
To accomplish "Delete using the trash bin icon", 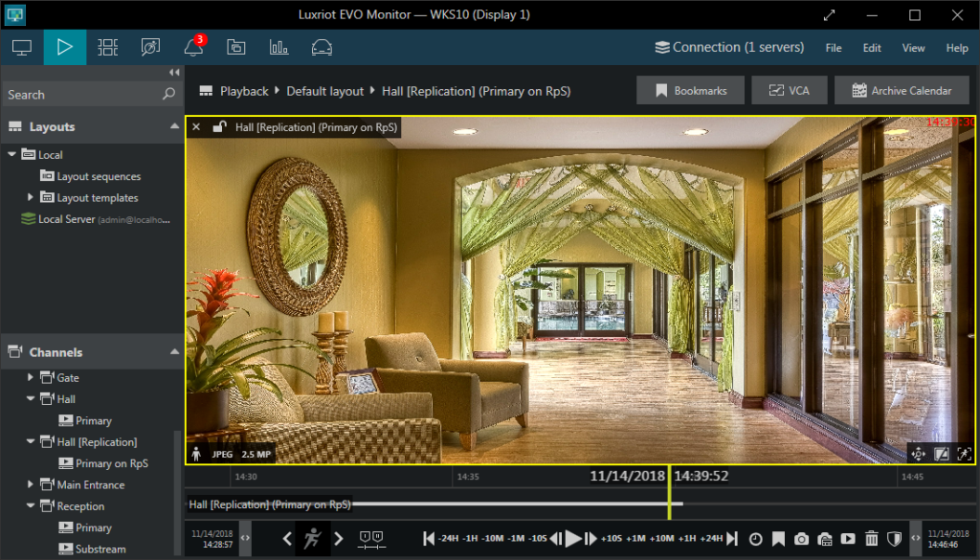I will click(x=871, y=538).
